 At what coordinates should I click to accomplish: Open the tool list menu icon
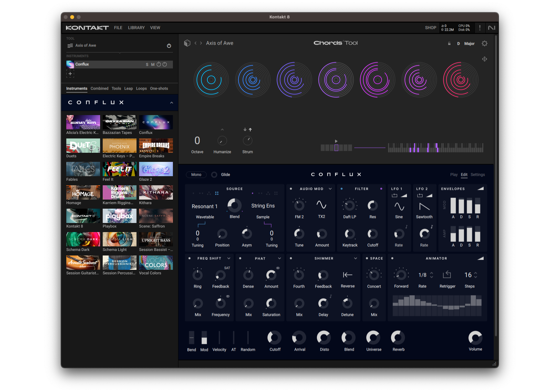70,46
